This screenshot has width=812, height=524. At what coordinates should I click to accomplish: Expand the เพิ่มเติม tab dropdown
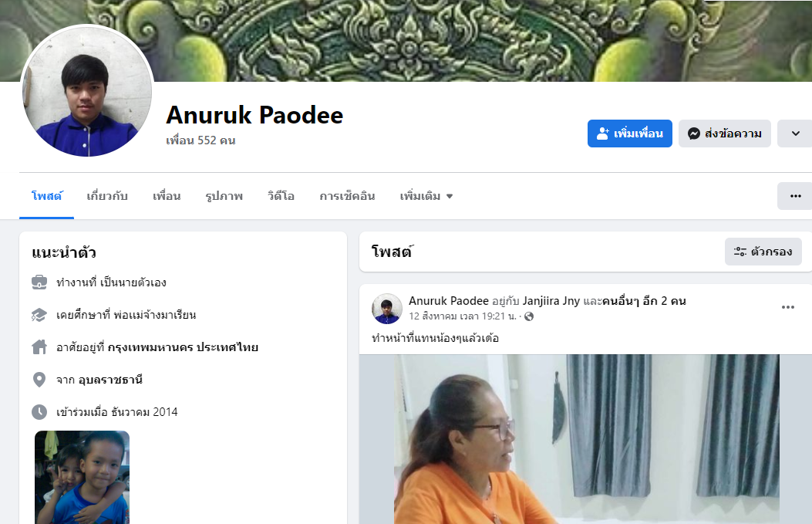426,197
